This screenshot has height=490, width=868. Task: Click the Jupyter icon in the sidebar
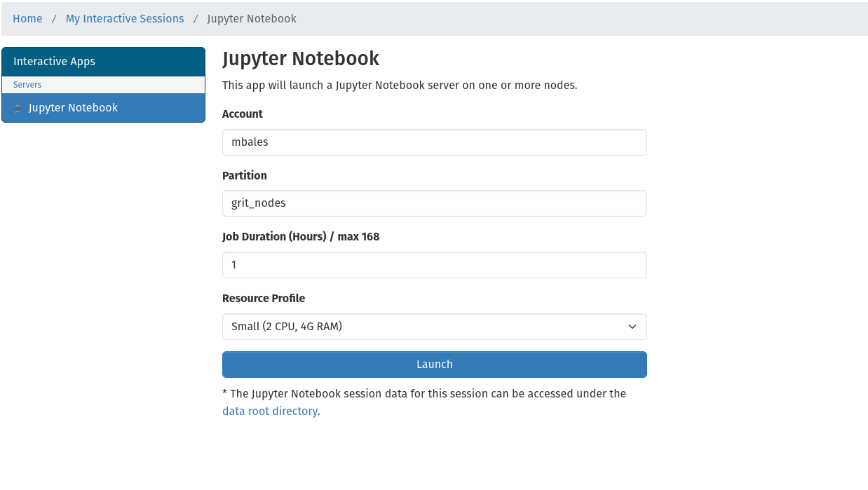18,108
